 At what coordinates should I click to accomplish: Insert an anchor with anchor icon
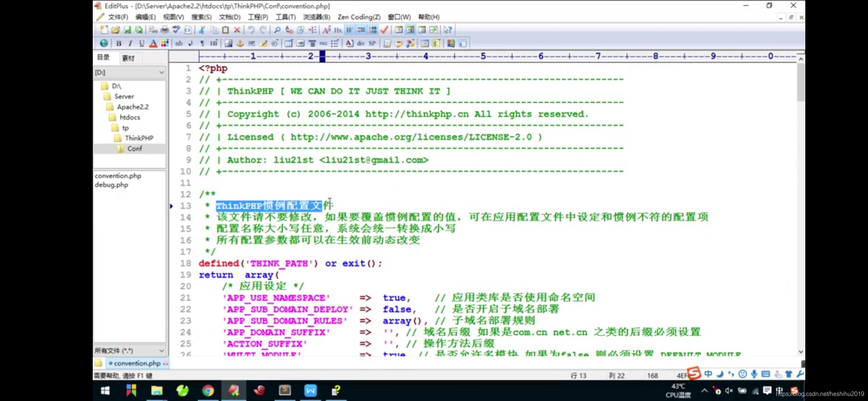pos(240,43)
